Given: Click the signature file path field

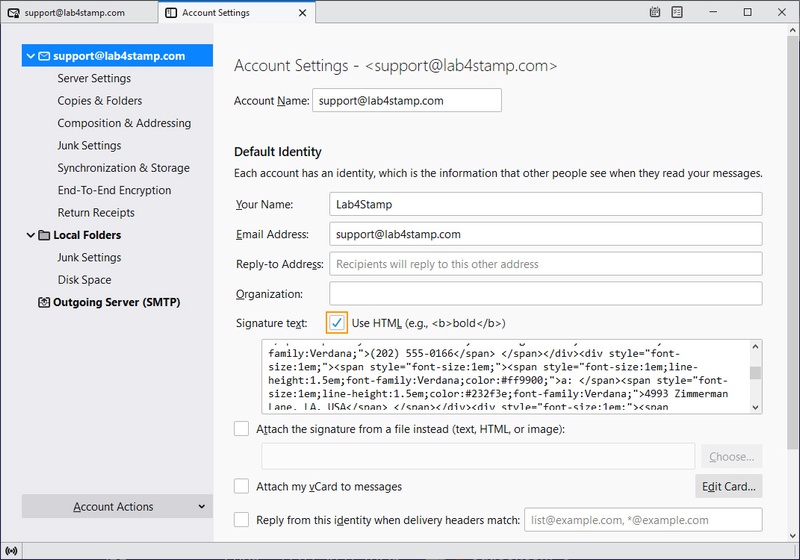Looking at the screenshot, I should 478,456.
